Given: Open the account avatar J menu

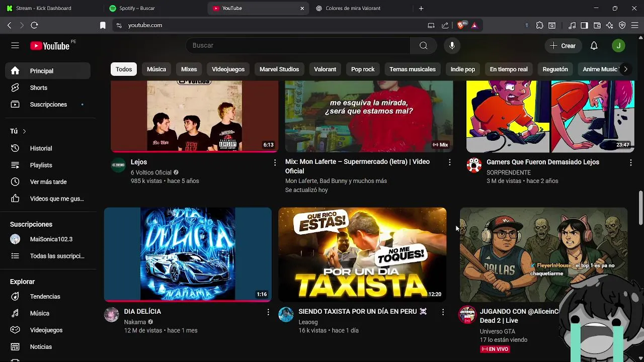Looking at the screenshot, I should (618, 46).
